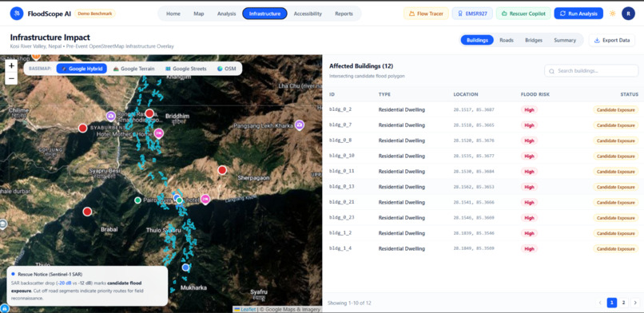The height and width of the screenshot is (313, 644).
Task: Go to page 1 of results
Action: pyautogui.click(x=611, y=303)
